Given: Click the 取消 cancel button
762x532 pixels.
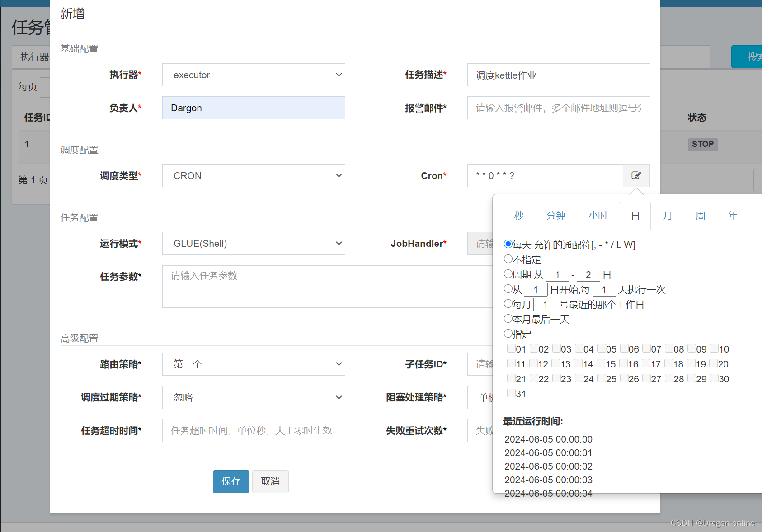Looking at the screenshot, I should pos(270,481).
